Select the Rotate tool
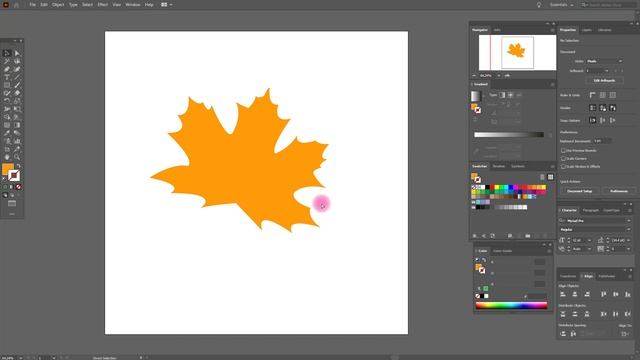Image resolution: width=640 pixels, height=360 pixels. 7,101
